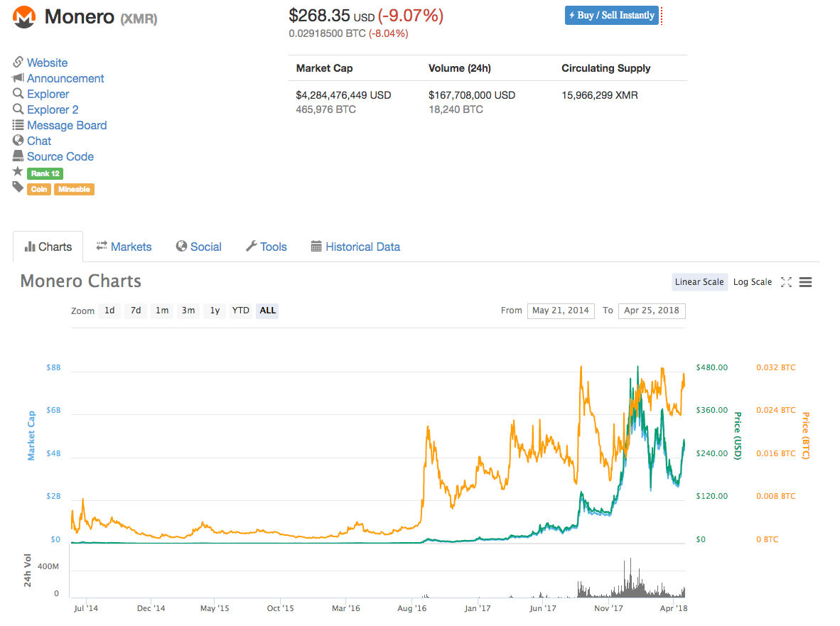The height and width of the screenshot is (626, 840).
Task: Click the magnifier icon beside Explorer
Action: [18, 94]
